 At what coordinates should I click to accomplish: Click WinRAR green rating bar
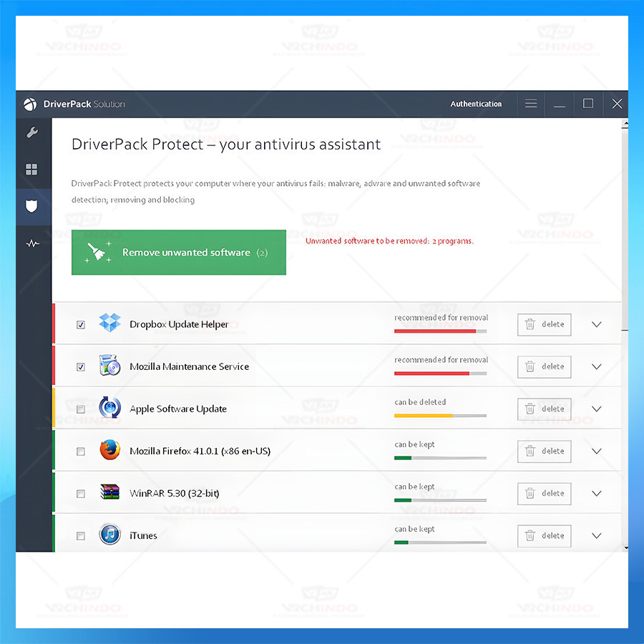(440, 500)
